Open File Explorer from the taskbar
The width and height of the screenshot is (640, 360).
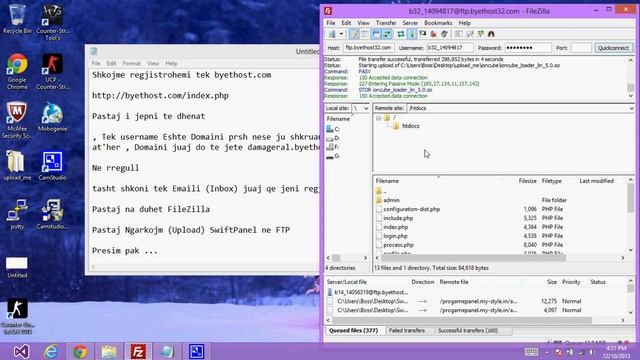tap(109, 351)
